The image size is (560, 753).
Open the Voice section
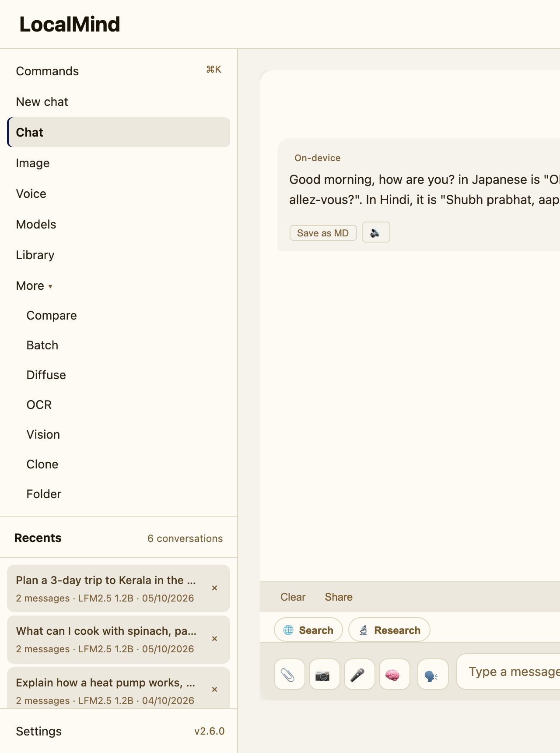click(x=119, y=194)
